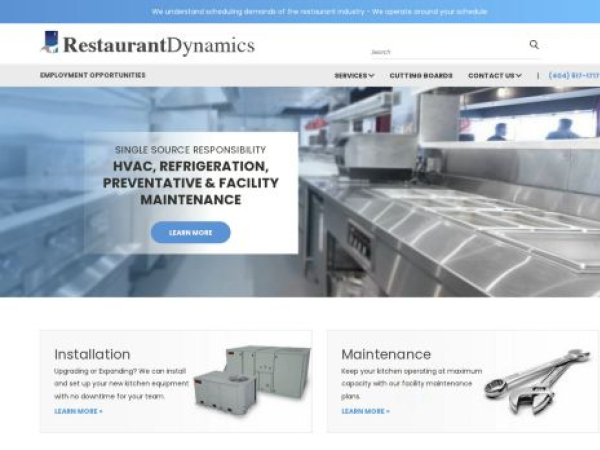The width and height of the screenshot is (600, 450).
Task: Click the hero Learn More button
Action: point(191,232)
